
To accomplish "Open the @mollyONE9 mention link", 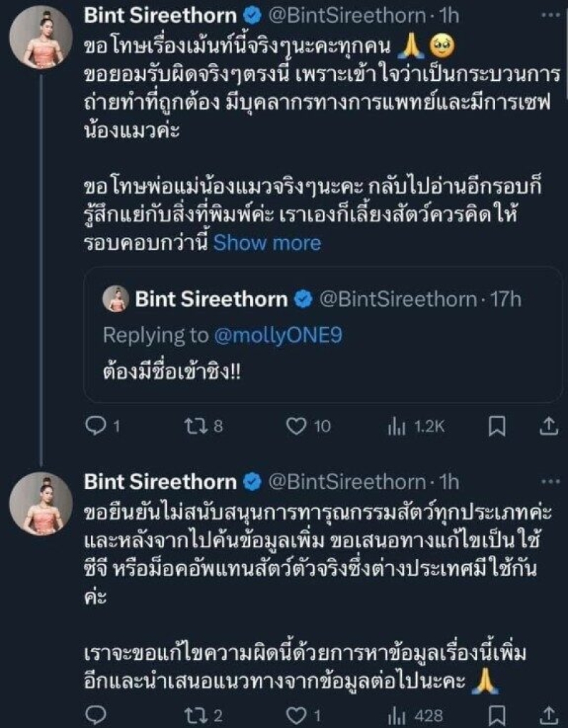I will pos(278,335).
